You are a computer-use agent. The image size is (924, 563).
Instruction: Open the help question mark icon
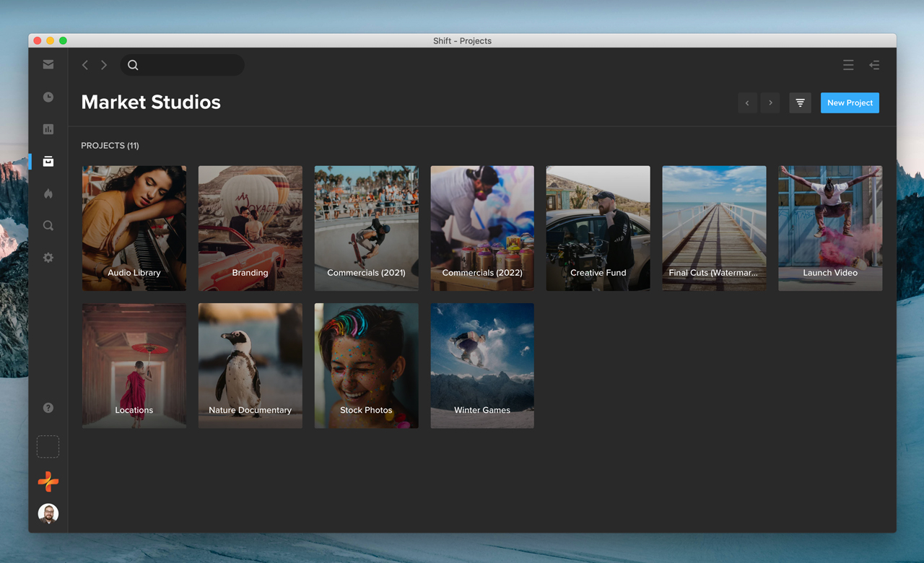point(48,408)
